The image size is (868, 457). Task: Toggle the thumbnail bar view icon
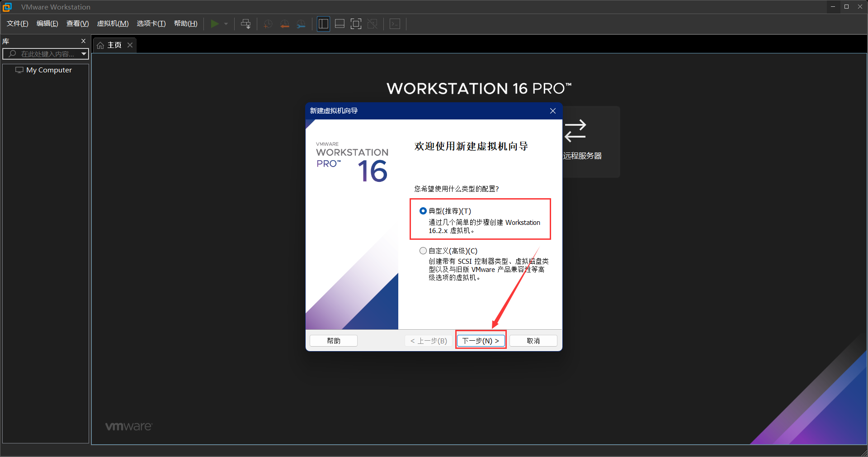tap(340, 24)
